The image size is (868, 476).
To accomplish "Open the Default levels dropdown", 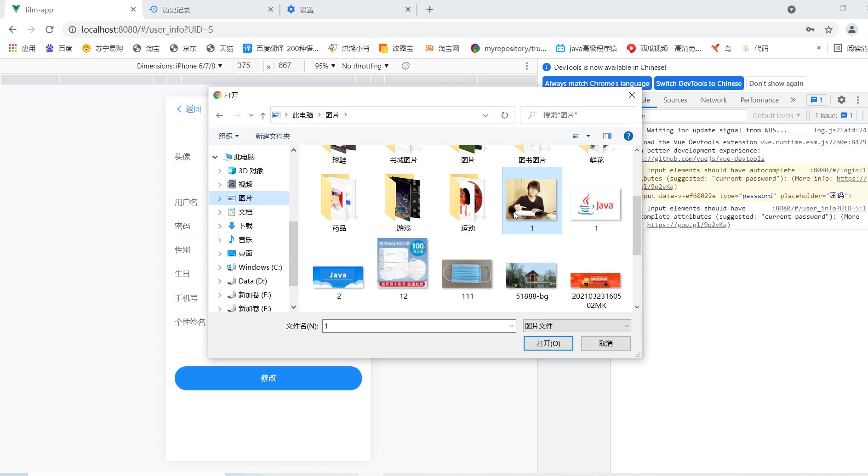I will 777,115.
